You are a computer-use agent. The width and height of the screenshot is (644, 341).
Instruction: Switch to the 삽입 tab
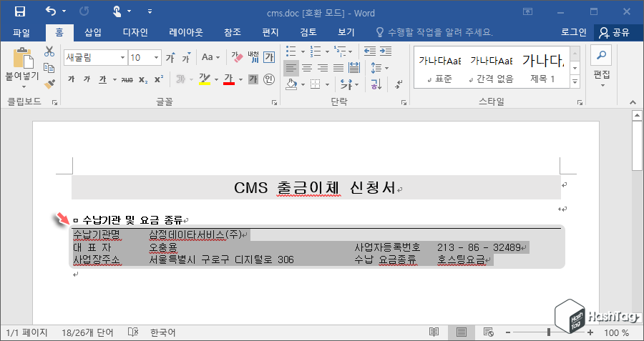(x=93, y=32)
